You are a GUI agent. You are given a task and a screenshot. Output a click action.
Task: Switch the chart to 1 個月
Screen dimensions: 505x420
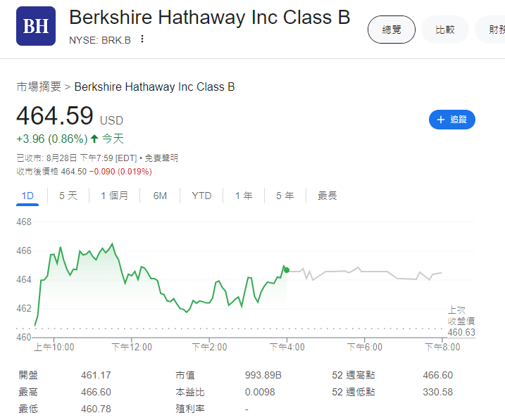(114, 196)
